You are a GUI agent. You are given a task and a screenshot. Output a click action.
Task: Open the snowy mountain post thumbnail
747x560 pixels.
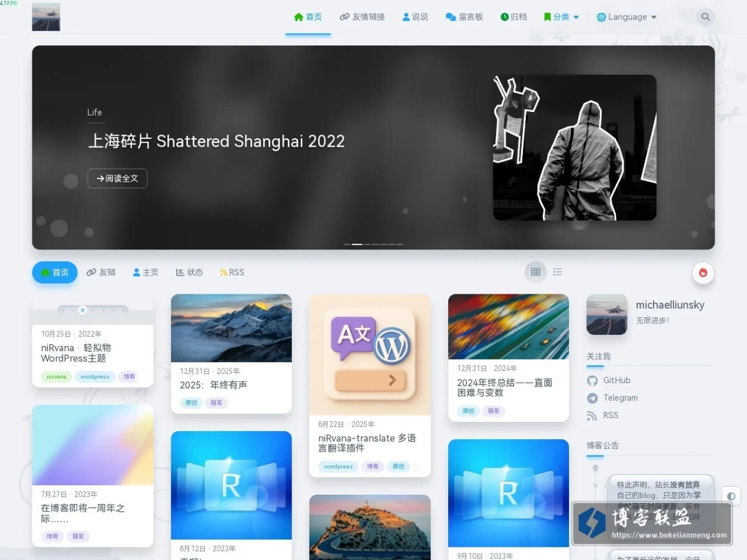point(232,328)
